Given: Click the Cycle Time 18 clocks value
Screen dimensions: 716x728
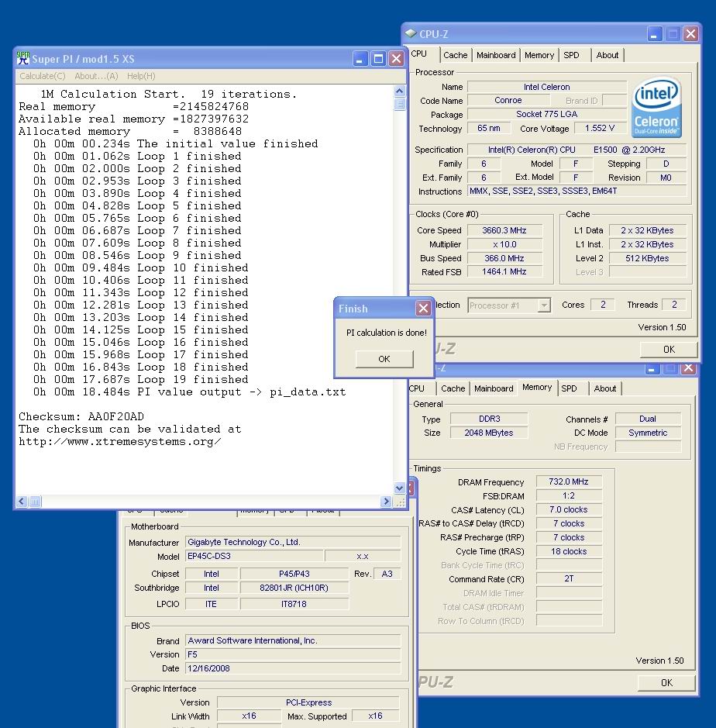Looking at the screenshot, I should pyautogui.click(x=569, y=551).
